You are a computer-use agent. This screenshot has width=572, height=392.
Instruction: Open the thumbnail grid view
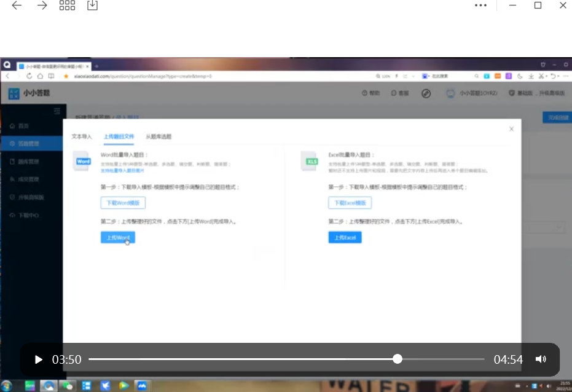(x=67, y=6)
